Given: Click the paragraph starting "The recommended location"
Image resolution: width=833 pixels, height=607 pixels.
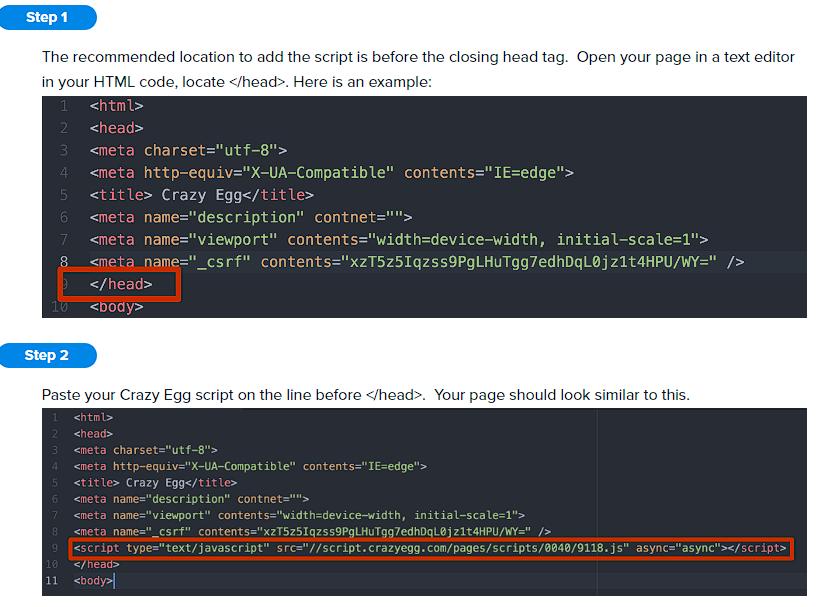Looking at the screenshot, I should pos(418,69).
